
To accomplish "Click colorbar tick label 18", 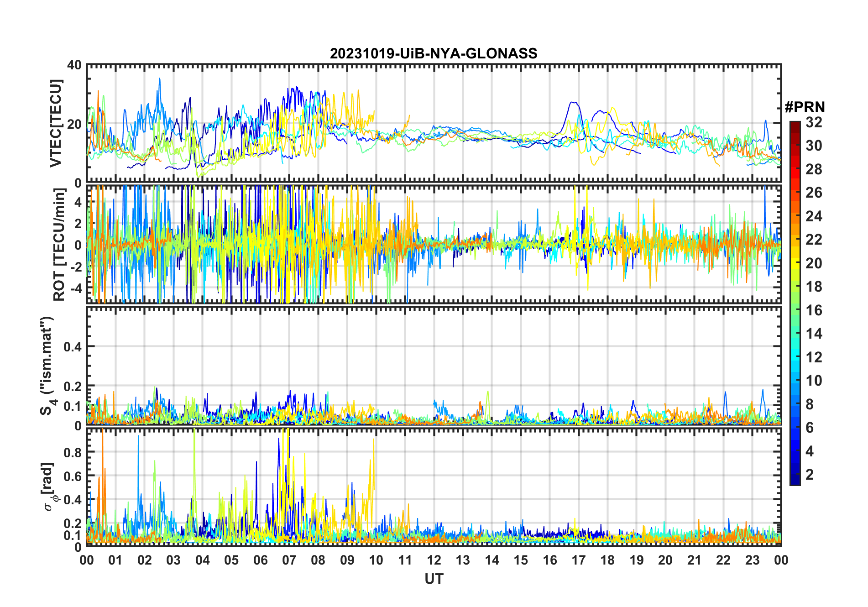I will click(x=814, y=287).
